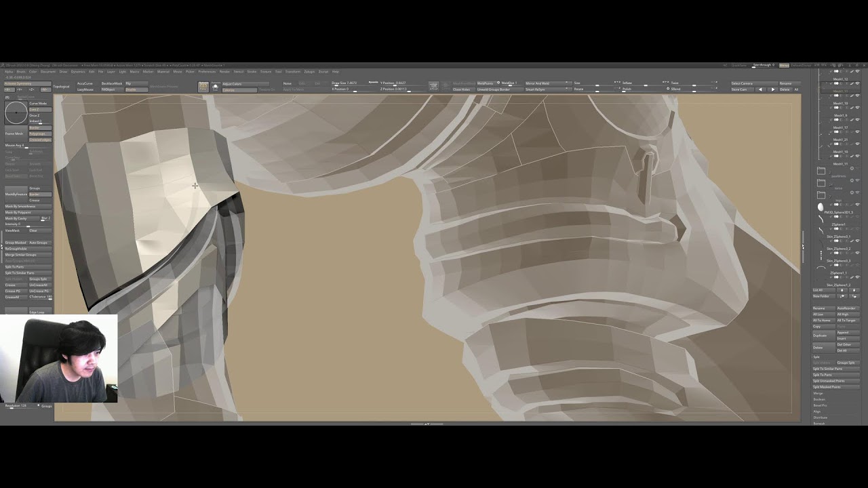Select the PM3D_Sphere3D1_3 subtool thumbnail

pos(821,207)
